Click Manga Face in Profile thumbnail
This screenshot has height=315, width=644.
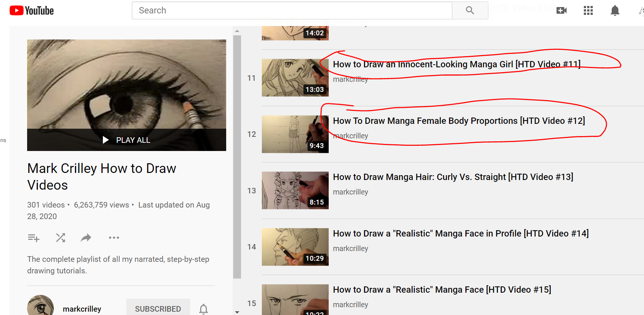click(x=295, y=247)
